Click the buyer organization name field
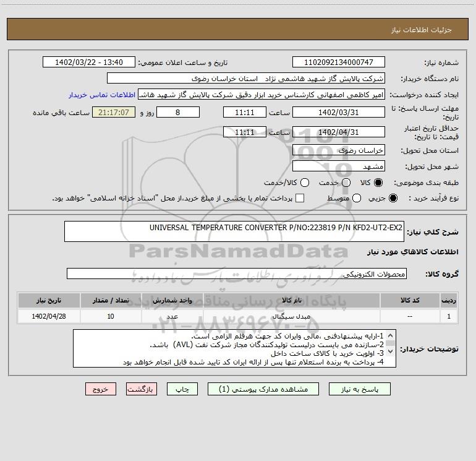 (x=246, y=79)
